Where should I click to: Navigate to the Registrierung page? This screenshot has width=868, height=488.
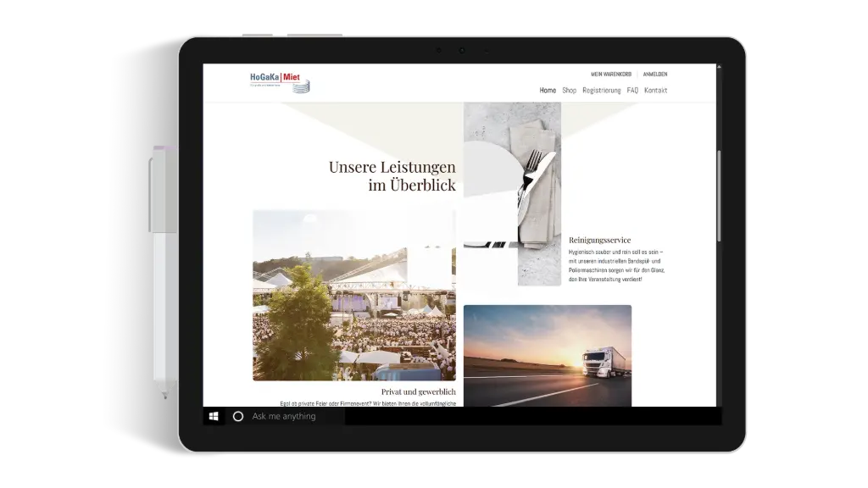(x=601, y=90)
